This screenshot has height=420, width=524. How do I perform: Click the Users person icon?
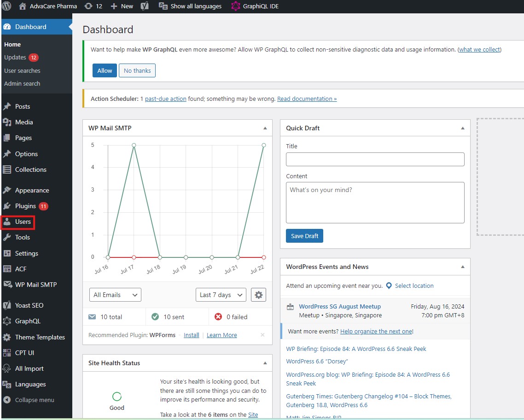7,222
